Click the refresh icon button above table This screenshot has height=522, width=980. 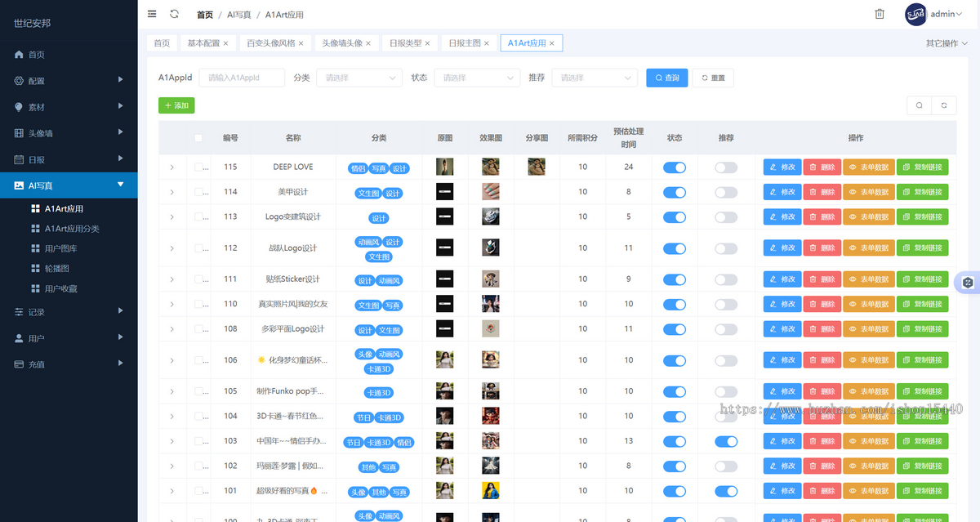pos(944,105)
